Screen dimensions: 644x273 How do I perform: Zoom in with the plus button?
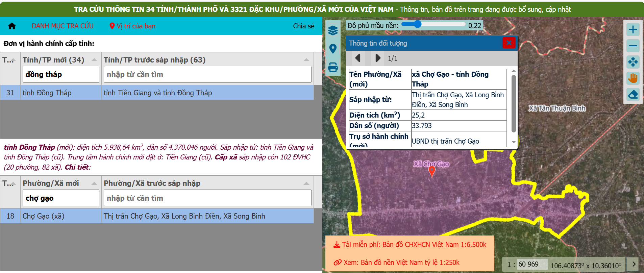[x=633, y=29]
